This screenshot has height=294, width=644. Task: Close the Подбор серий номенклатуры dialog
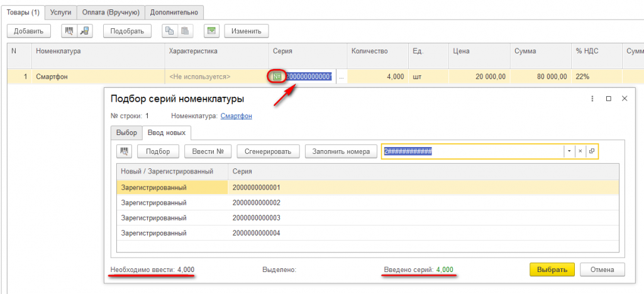[x=625, y=99]
